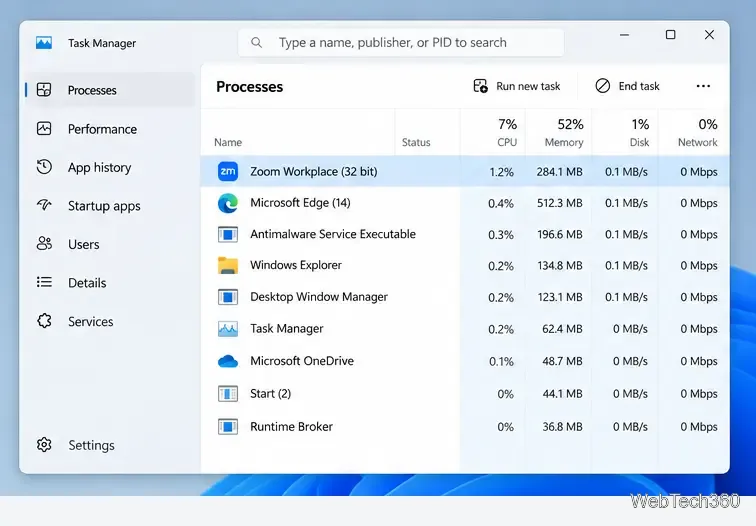Click the Zoom Workplace app icon
Screen dimensions: 756x526
[228, 171]
